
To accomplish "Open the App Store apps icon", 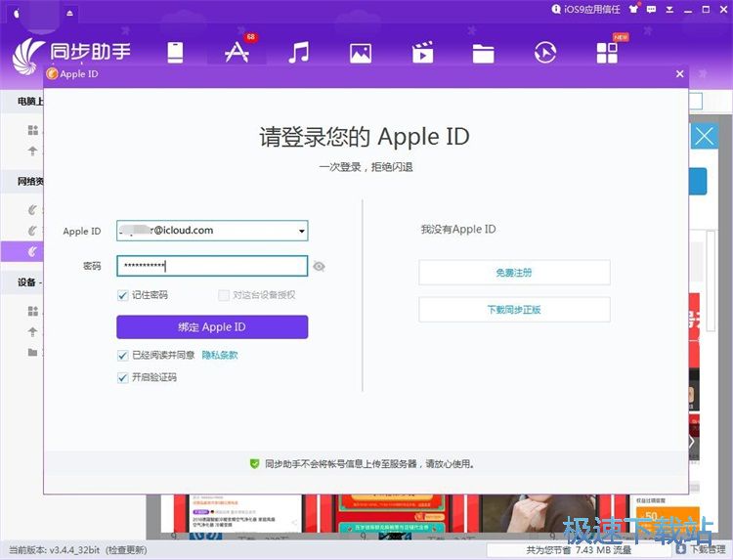I will pos(237,52).
